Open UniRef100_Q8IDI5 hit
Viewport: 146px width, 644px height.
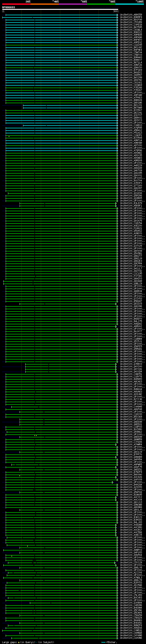pyautogui.click(x=131, y=304)
